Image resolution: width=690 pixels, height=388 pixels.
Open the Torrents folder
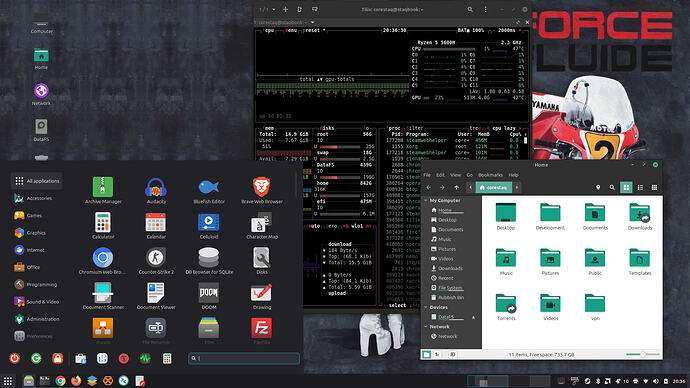[506, 307]
